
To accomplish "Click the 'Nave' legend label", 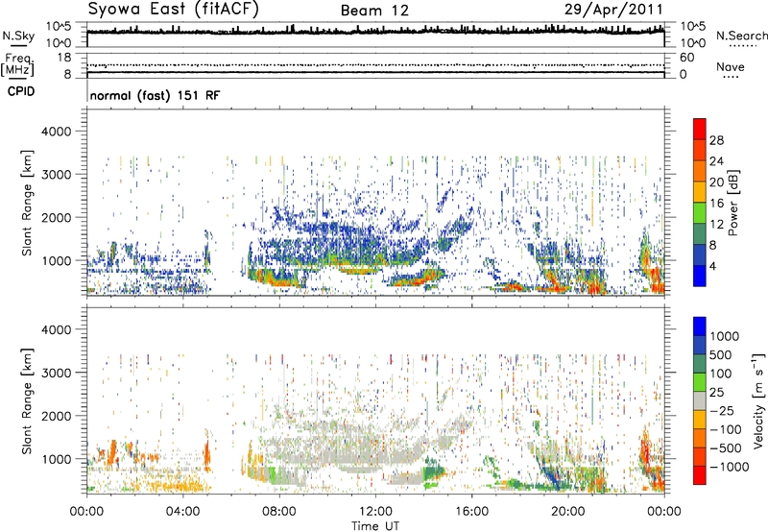I will 731,66.
